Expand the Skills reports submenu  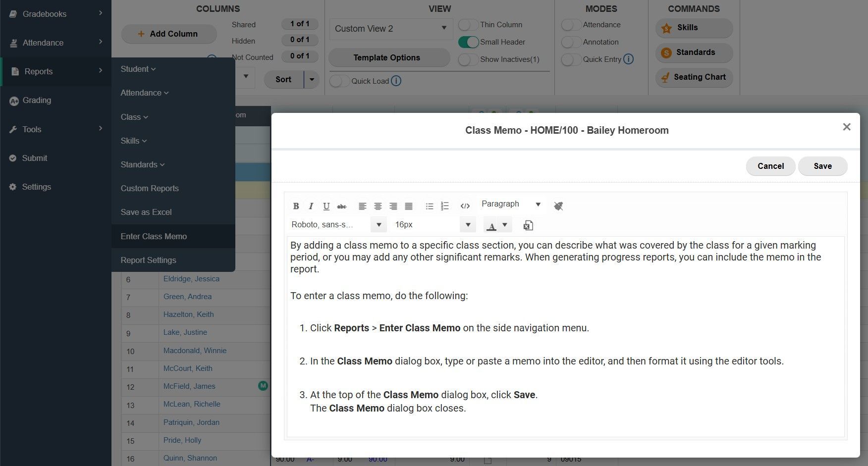coord(134,141)
